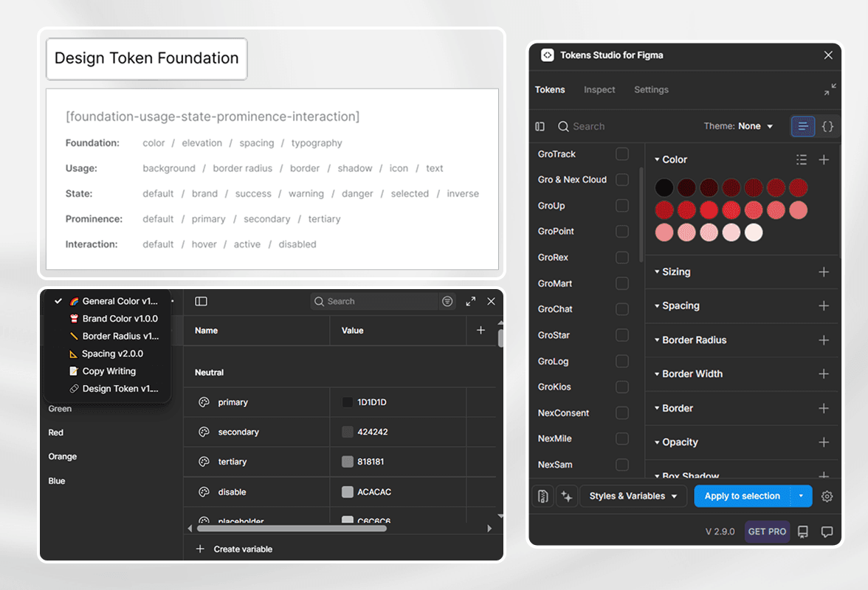Select the Tokens tab
The width and height of the screenshot is (868, 590).
coord(550,89)
